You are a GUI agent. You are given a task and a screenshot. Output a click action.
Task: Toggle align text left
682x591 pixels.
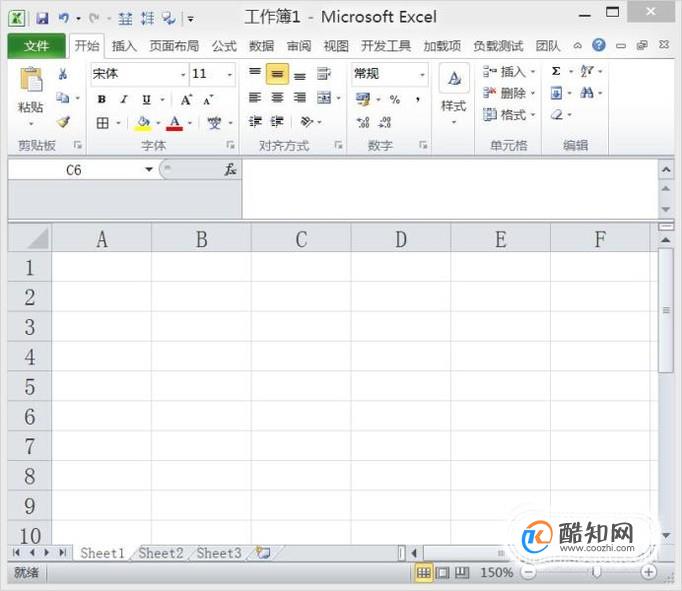[x=255, y=97]
